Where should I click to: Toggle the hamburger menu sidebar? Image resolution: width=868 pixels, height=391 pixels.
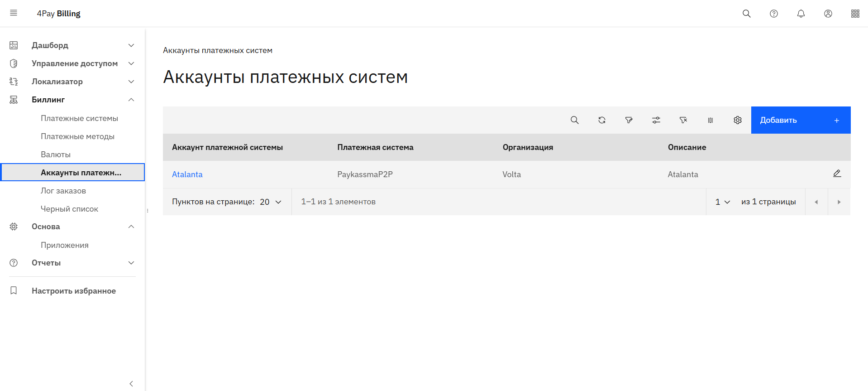(x=14, y=13)
